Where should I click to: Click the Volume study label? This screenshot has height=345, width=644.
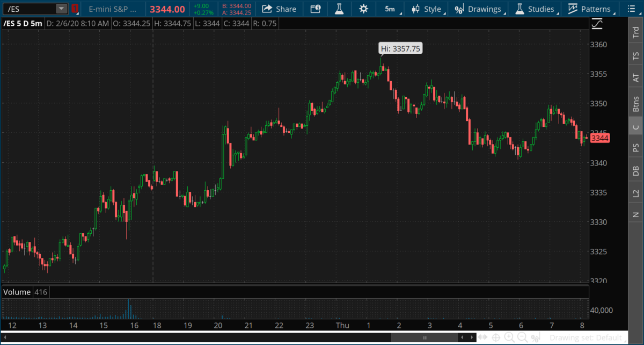click(17, 292)
